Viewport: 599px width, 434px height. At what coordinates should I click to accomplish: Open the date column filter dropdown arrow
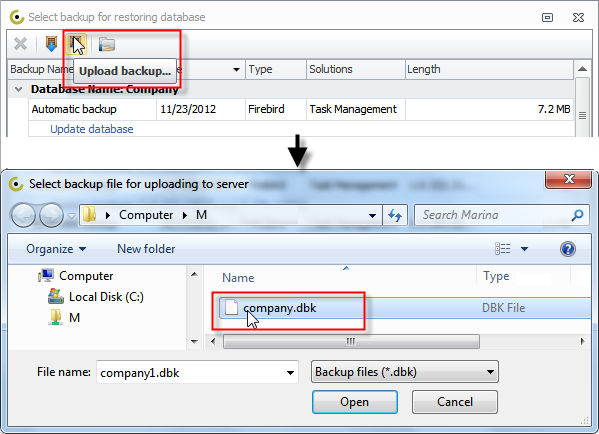[236, 70]
